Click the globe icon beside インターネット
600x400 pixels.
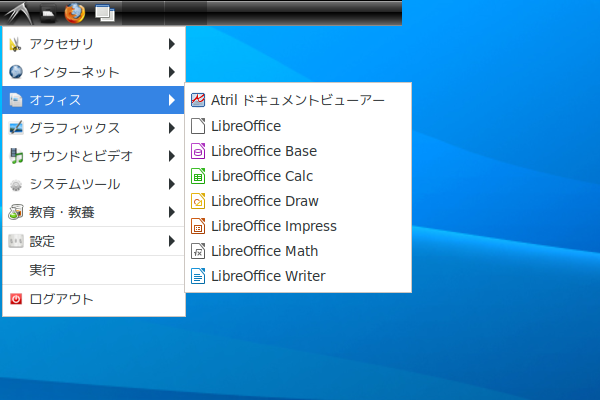(16, 72)
